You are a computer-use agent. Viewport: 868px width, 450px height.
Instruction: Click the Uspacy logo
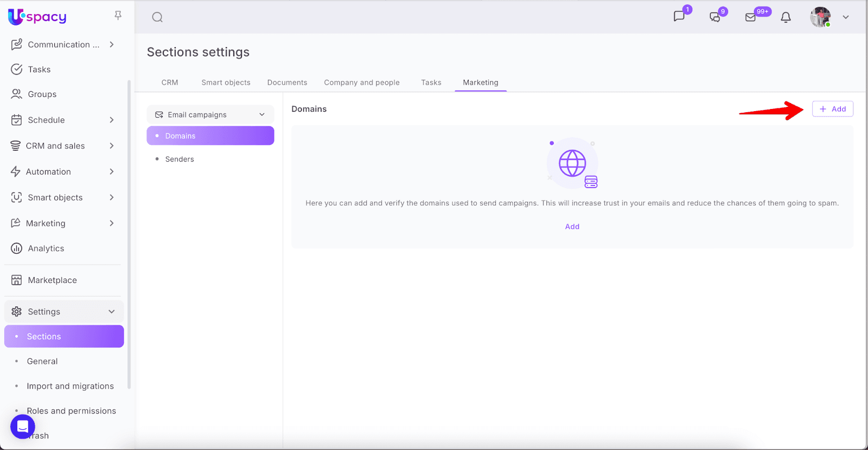37,17
